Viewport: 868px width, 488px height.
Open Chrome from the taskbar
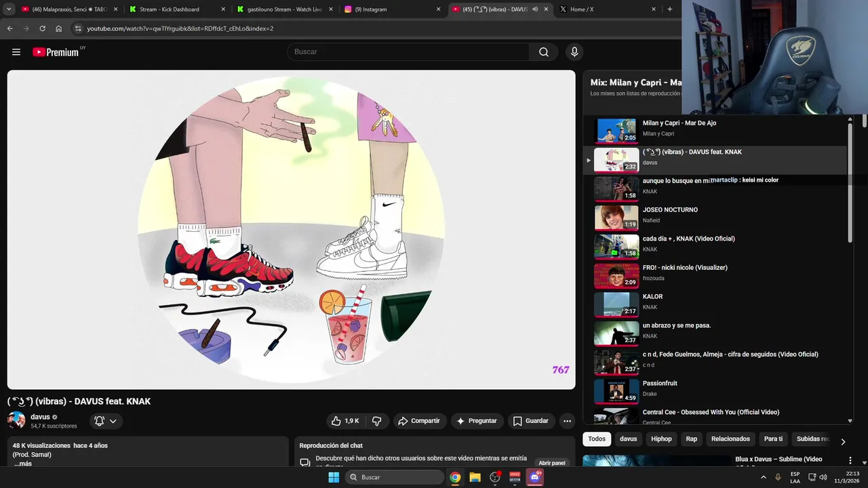point(455,477)
